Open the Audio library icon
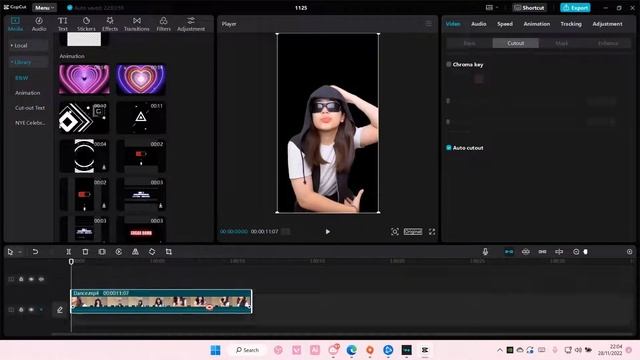Viewport: 640px width, 360px height. pyautogui.click(x=39, y=24)
